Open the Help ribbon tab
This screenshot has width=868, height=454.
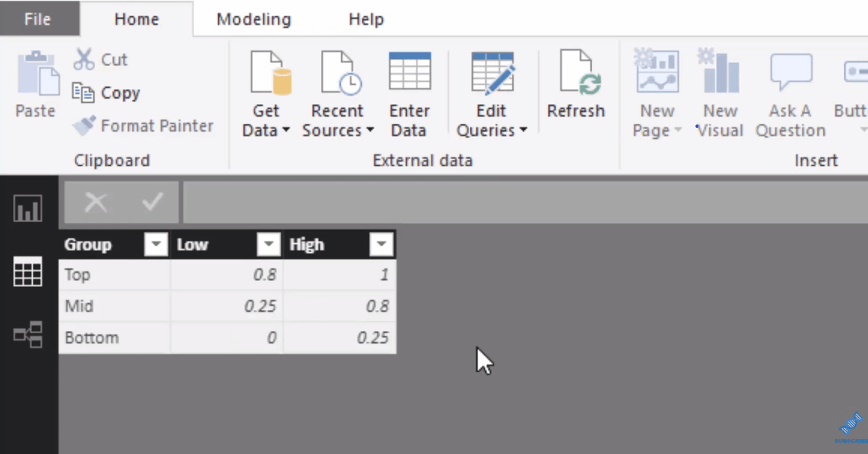pyautogui.click(x=366, y=19)
